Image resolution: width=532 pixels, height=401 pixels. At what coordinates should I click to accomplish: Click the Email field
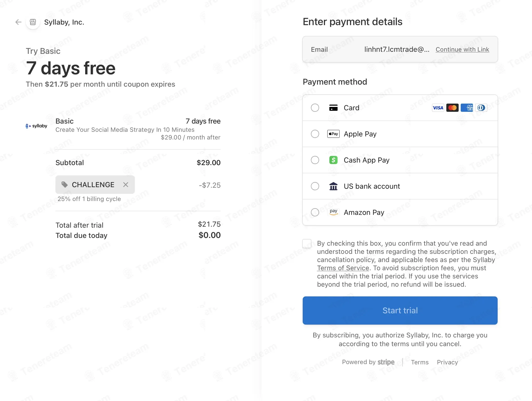point(400,49)
